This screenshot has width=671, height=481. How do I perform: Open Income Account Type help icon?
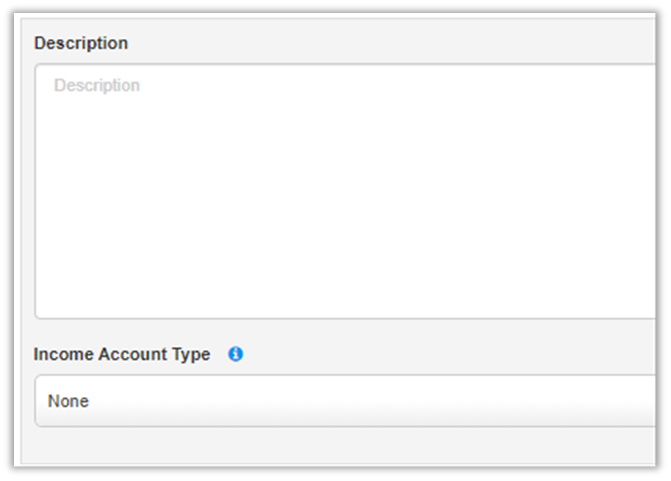pyautogui.click(x=236, y=354)
